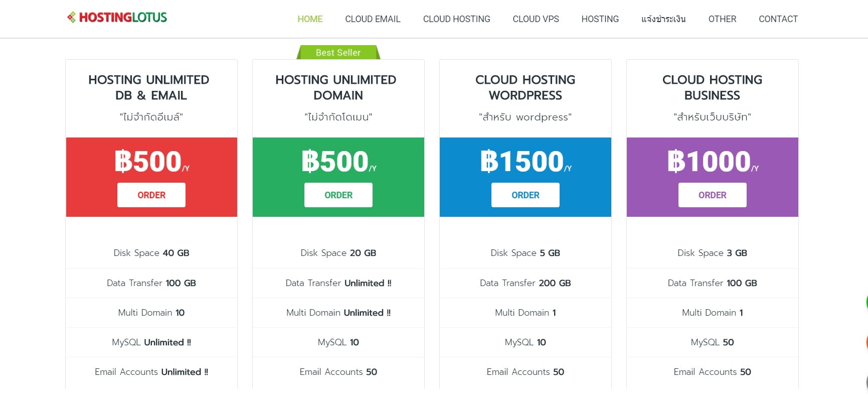
Task: Click "MySQL 50" row
Action: click(x=713, y=342)
